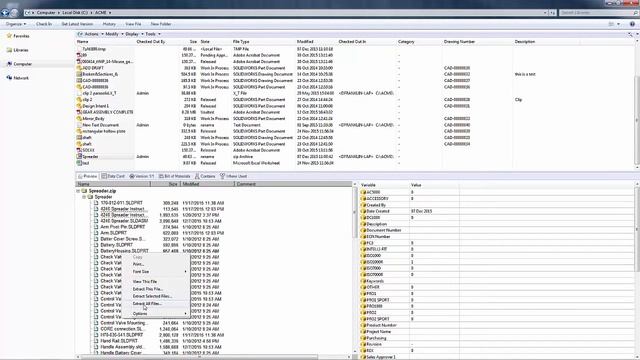Screen dimensions: 640x360
Task: Click the Arm.SLDPRT file icon
Action: pos(96,233)
